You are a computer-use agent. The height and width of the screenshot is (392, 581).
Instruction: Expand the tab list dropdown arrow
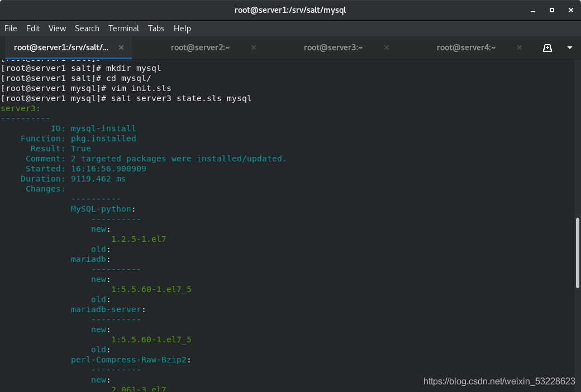coord(570,48)
